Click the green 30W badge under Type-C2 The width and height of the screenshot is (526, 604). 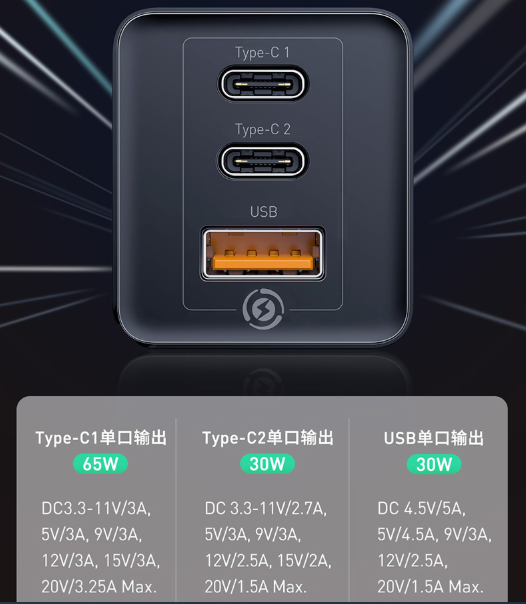pyautogui.click(x=267, y=464)
